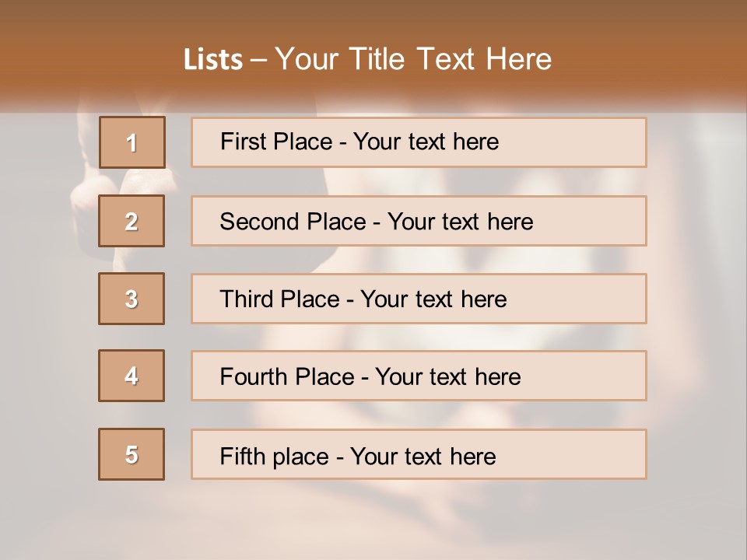Click the dash in the slide title

pyautogui.click(x=258, y=60)
